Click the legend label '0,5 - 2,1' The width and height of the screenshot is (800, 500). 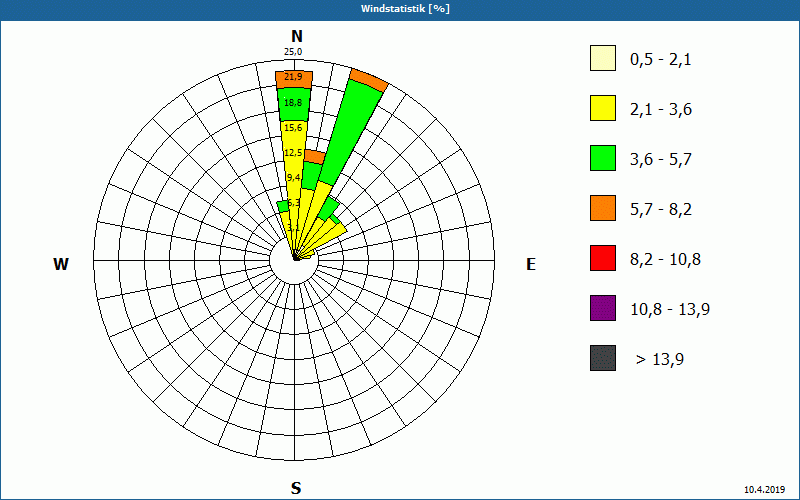[661, 60]
